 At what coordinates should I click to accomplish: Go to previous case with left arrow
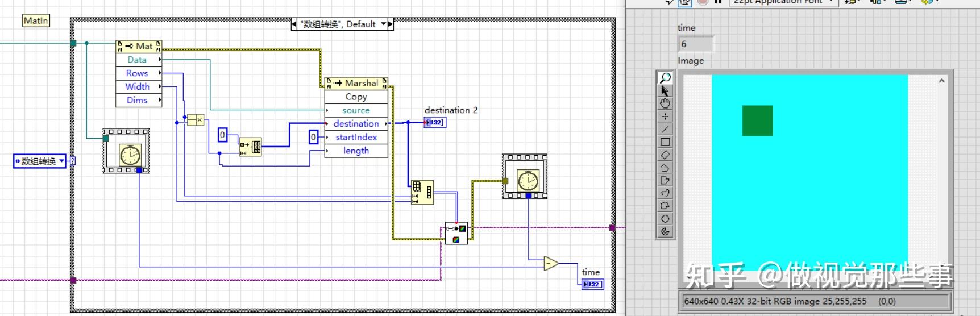click(294, 24)
